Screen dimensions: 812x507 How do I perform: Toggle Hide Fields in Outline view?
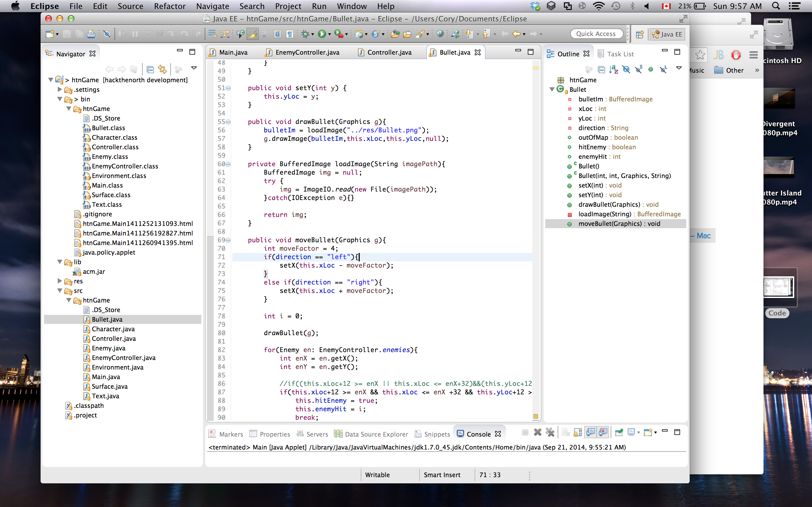[626, 69]
